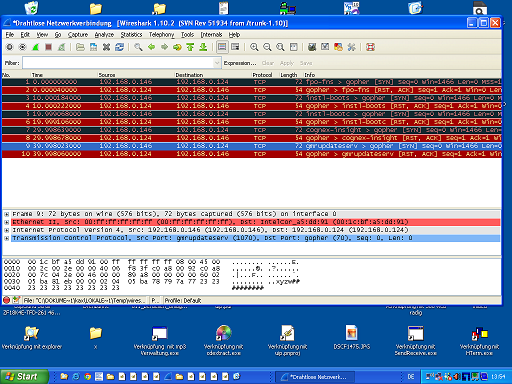Open the Analyze menu

[x=104, y=35]
